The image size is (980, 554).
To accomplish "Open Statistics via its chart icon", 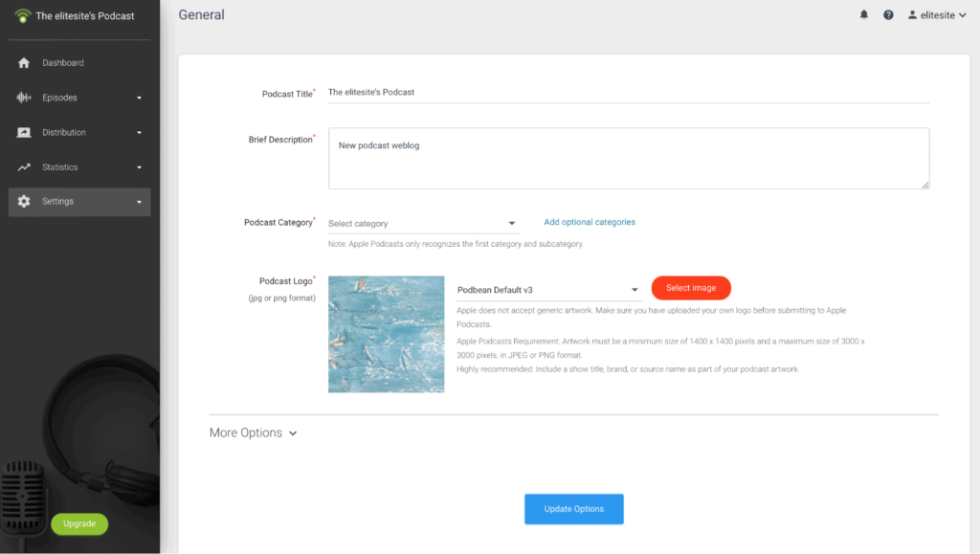I will tap(22, 166).
